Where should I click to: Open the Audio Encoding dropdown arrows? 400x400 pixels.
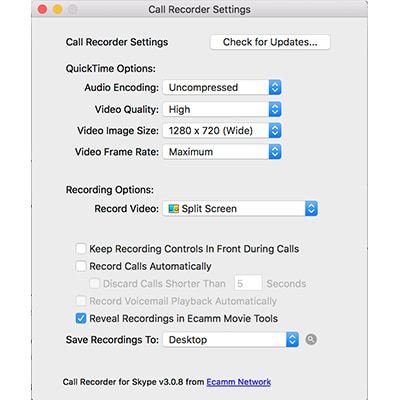tap(275, 87)
